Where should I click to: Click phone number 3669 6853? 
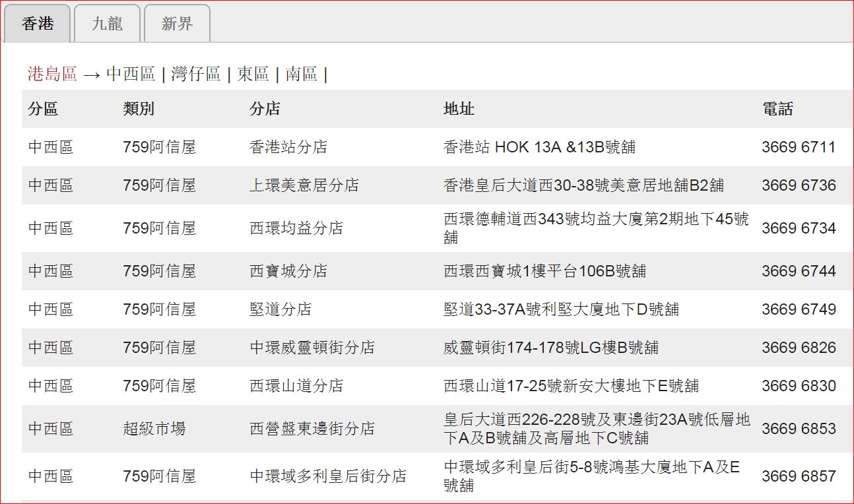[x=799, y=429]
